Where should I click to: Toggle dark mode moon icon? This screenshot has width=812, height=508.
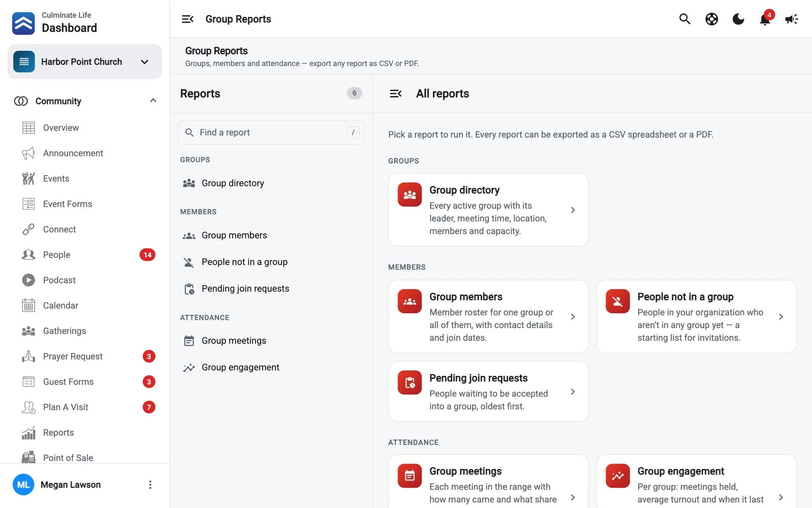tap(738, 19)
